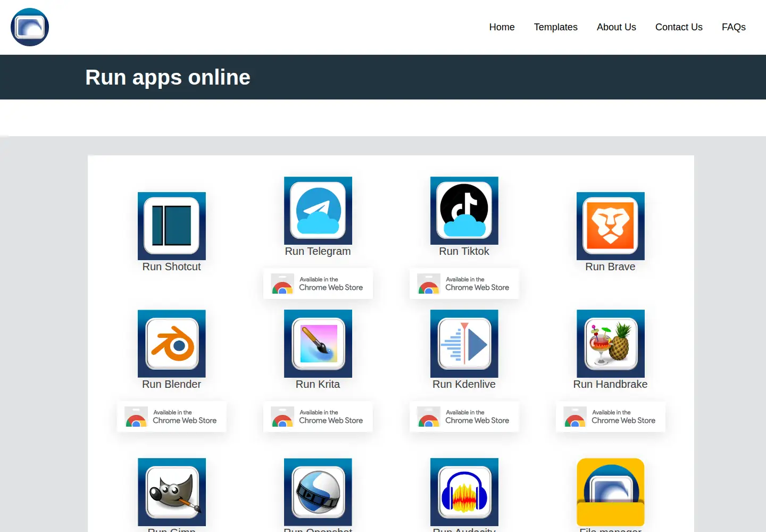Screen dimensions: 766x532
Task: Click the Run Shotcut link
Action: [172, 267]
